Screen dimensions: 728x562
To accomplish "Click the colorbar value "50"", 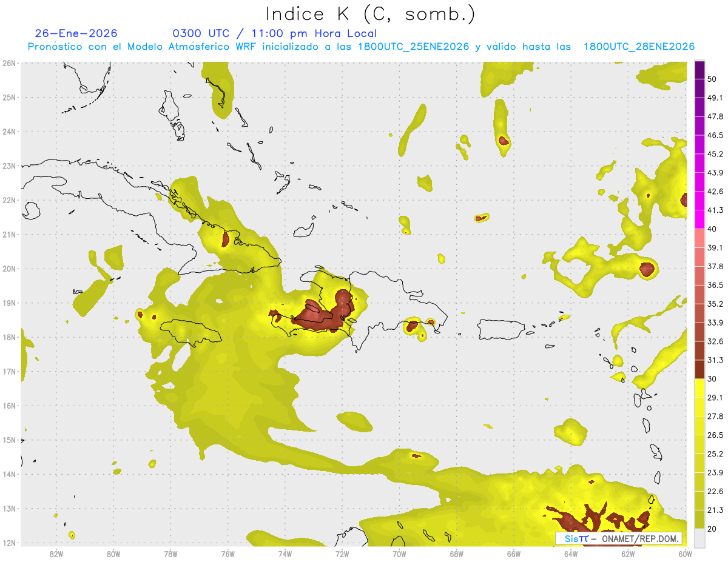I will coord(712,79).
